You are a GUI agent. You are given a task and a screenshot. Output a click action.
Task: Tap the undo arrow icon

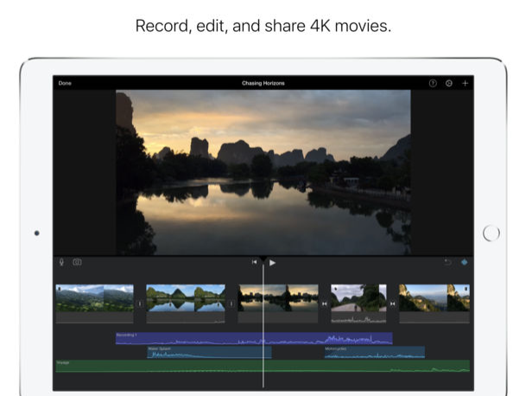tap(447, 262)
